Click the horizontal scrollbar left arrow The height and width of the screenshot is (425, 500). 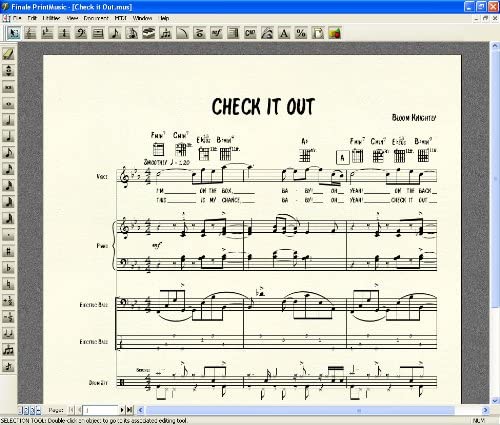click(140, 410)
